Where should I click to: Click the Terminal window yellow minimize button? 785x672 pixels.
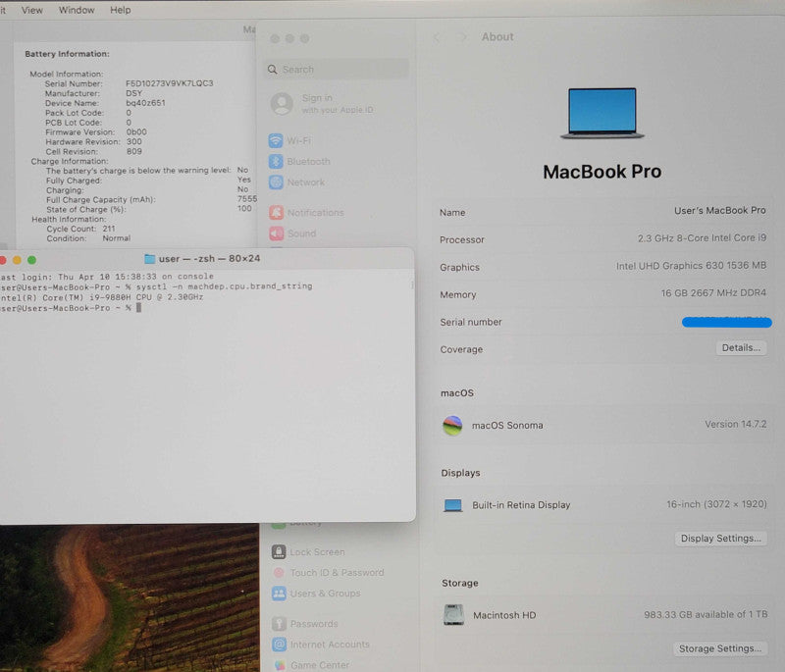[x=17, y=260]
